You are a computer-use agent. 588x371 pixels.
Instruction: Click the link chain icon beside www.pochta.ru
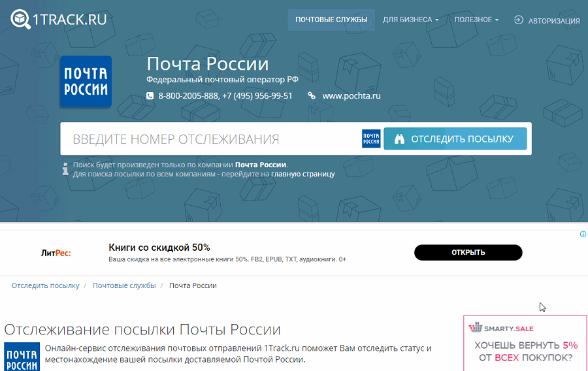[x=312, y=96]
